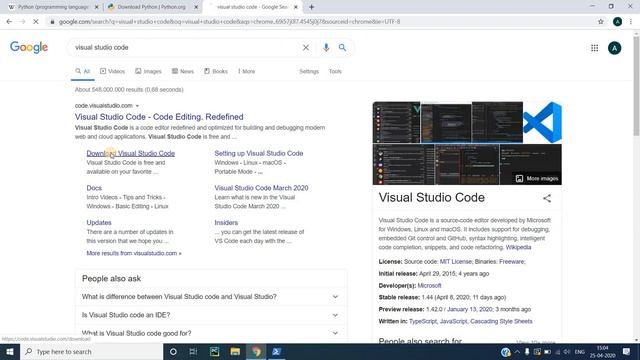Stop page loading with the X icon
This screenshot has height=360, width=640.
(36, 22)
